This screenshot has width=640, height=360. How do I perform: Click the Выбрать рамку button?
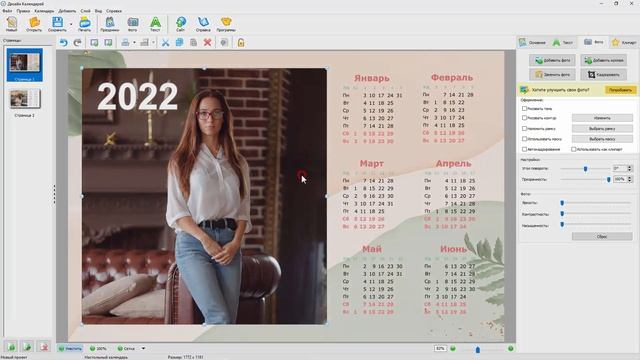pos(602,129)
